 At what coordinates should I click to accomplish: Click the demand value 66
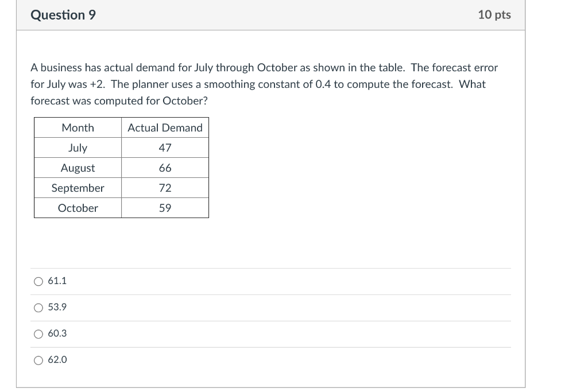165,168
